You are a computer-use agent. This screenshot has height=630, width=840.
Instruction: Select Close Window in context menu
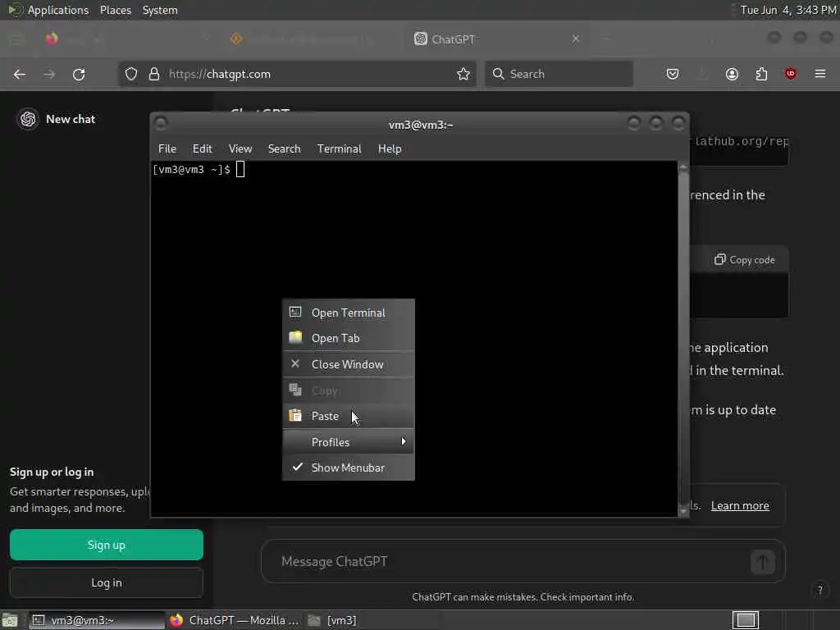pyautogui.click(x=348, y=364)
